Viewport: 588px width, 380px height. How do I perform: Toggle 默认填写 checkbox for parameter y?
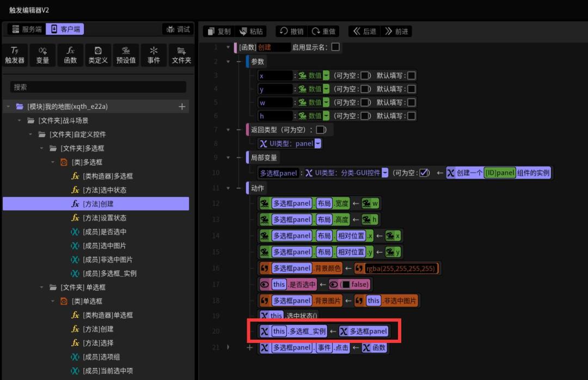[412, 89]
